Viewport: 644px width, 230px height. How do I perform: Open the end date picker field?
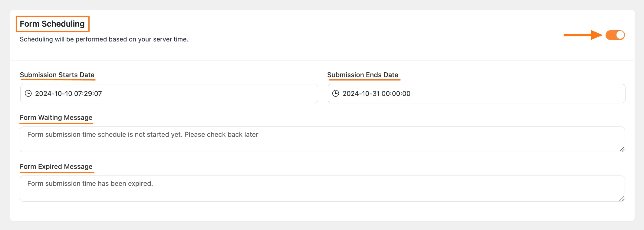point(476,94)
